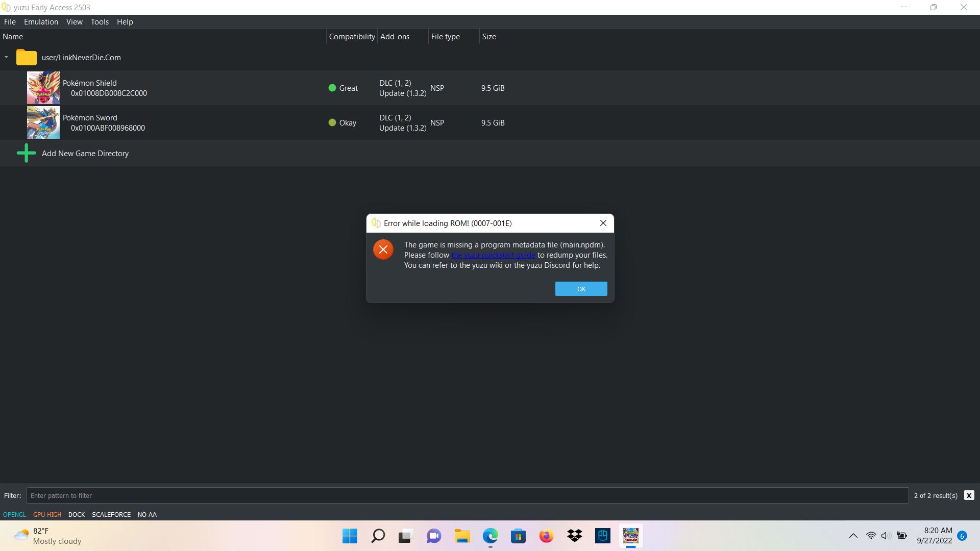Toggle the NO AA anti-aliasing button
The height and width of the screenshot is (551, 980).
pyautogui.click(x=147, y=514)
